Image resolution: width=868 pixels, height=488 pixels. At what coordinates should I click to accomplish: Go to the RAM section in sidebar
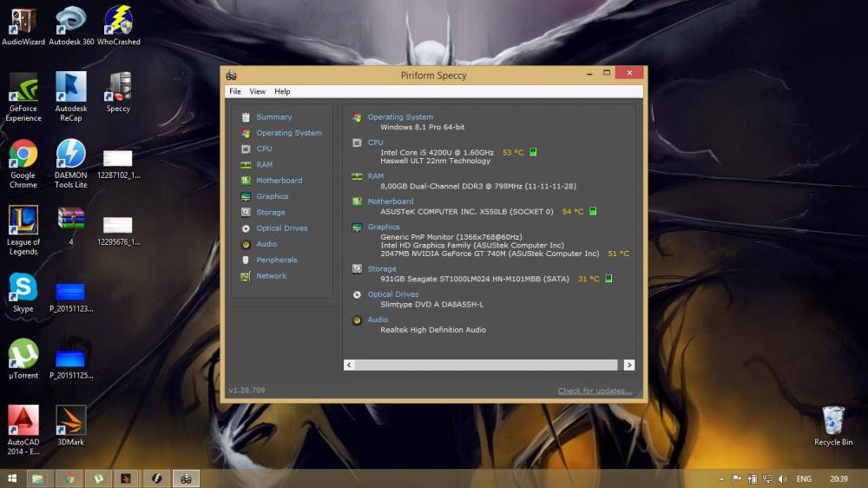[264, 164]
